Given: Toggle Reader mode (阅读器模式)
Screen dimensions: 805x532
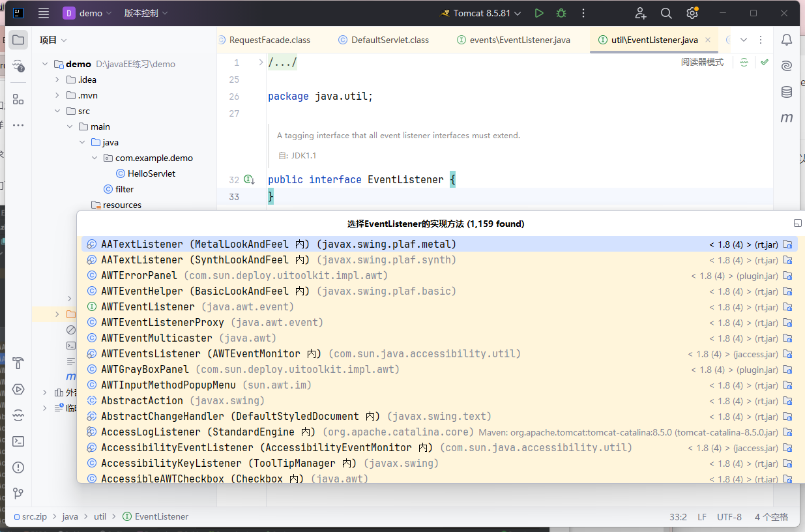Looking at the screenshot, I should 702,63.
